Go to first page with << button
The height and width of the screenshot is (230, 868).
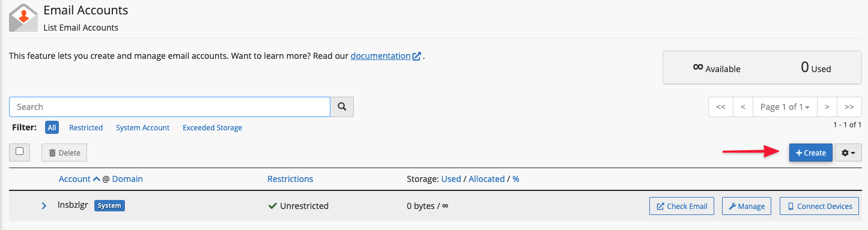point(721,107)
